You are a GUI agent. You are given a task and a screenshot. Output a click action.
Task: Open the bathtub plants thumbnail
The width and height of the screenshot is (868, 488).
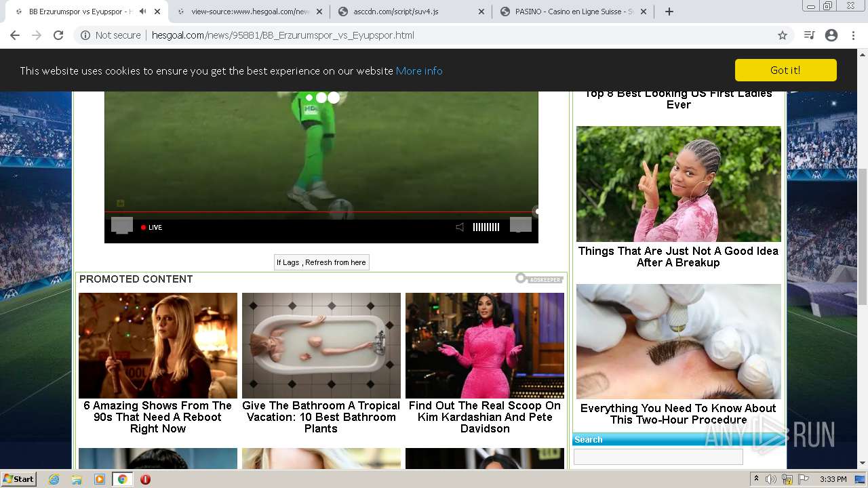pyautogui.click(x=321, y=346)
